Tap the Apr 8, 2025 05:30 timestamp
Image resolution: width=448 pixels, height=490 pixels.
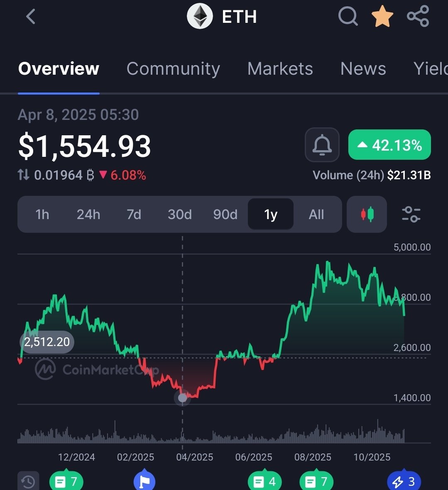coord(78,115)
